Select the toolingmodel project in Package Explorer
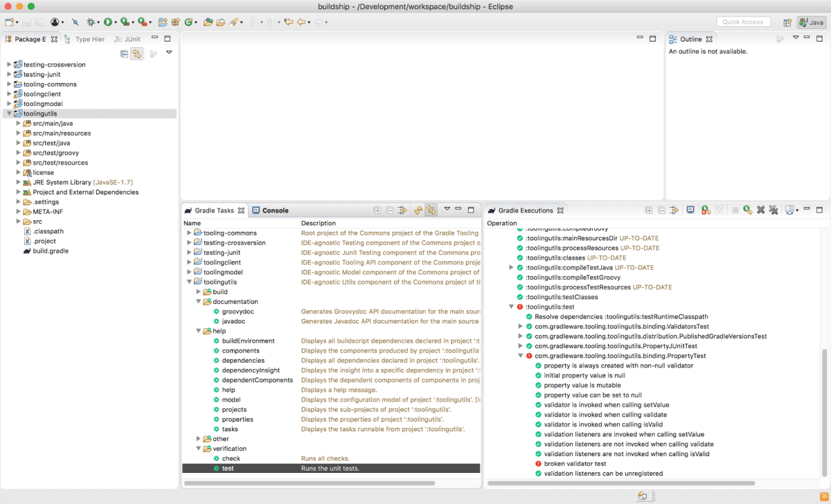The height and width of the screenshot is (504, 831). pyautogui.click(x=43, y=104)
